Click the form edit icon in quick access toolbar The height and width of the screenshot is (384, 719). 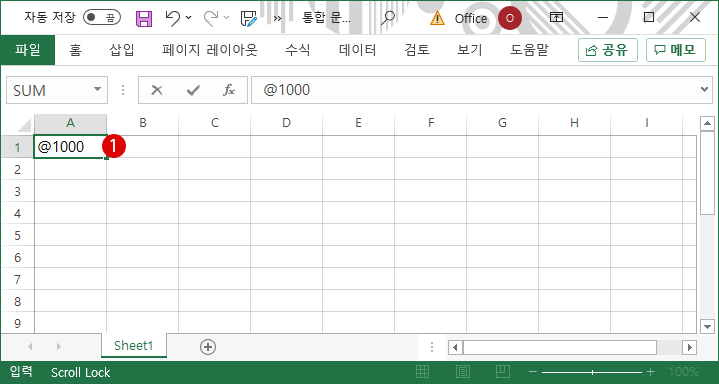[x=249, y=18]
